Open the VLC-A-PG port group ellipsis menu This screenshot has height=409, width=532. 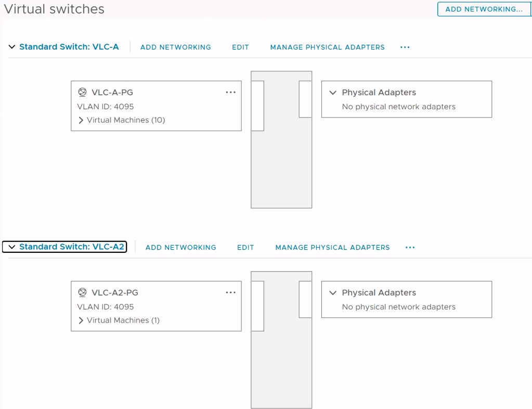pos(231,93)
